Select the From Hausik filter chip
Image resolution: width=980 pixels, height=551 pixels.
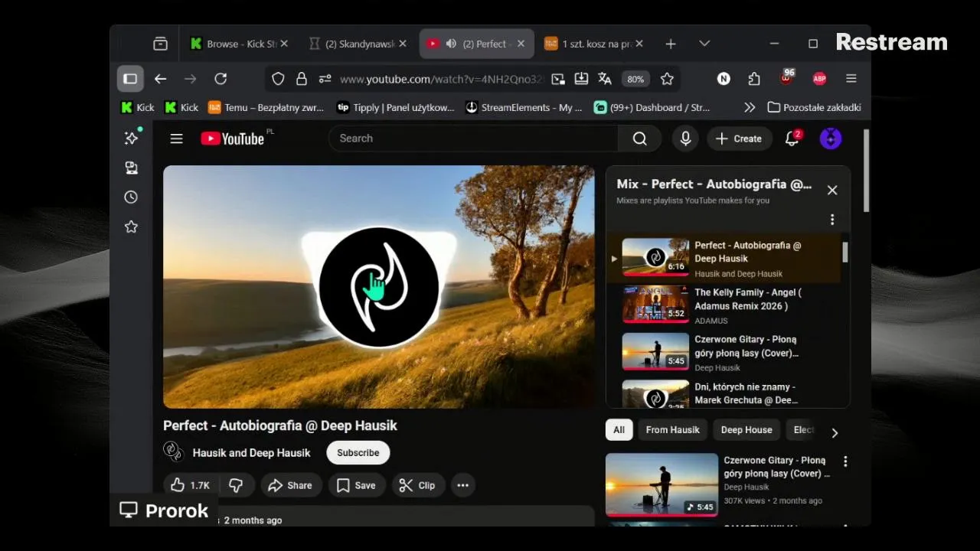click(672, 430)
